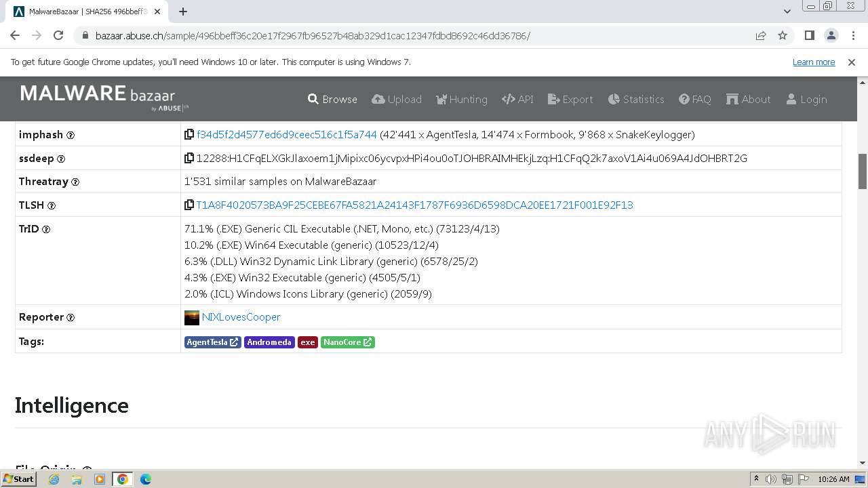The width and height of the screenshot is (868, 488).
Task: Open reporter NIXLovesCooper link
Action: 241,317
